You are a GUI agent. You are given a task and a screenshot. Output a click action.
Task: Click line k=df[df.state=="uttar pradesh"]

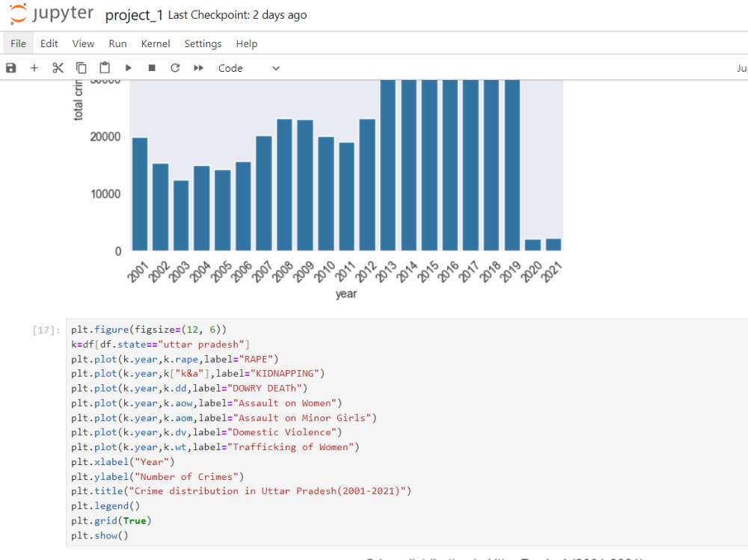coord(160,345)
